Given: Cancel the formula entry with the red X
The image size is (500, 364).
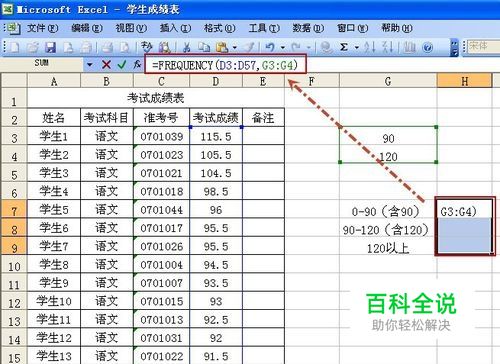Looking at the screenshot, I should pyautogui.click(x=106, y=64).
